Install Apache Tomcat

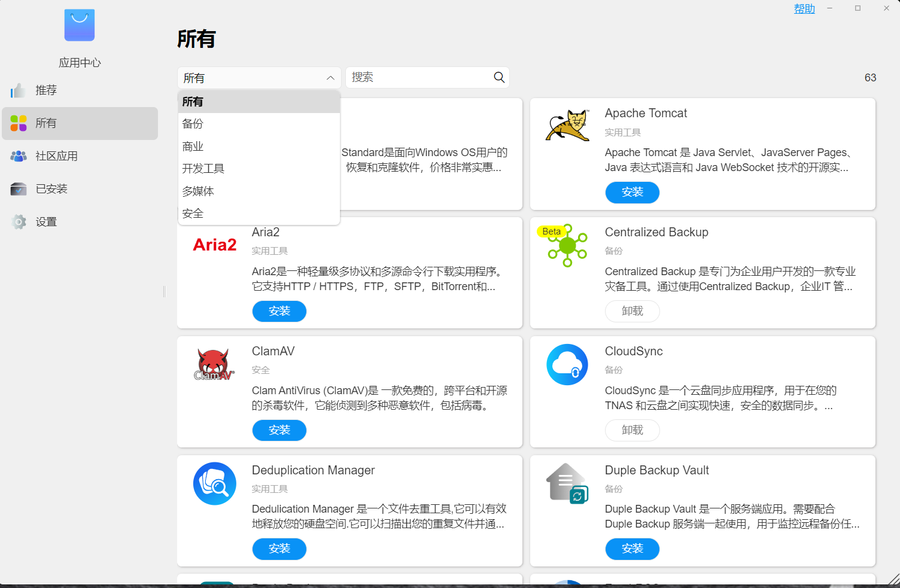coord(632,192)
